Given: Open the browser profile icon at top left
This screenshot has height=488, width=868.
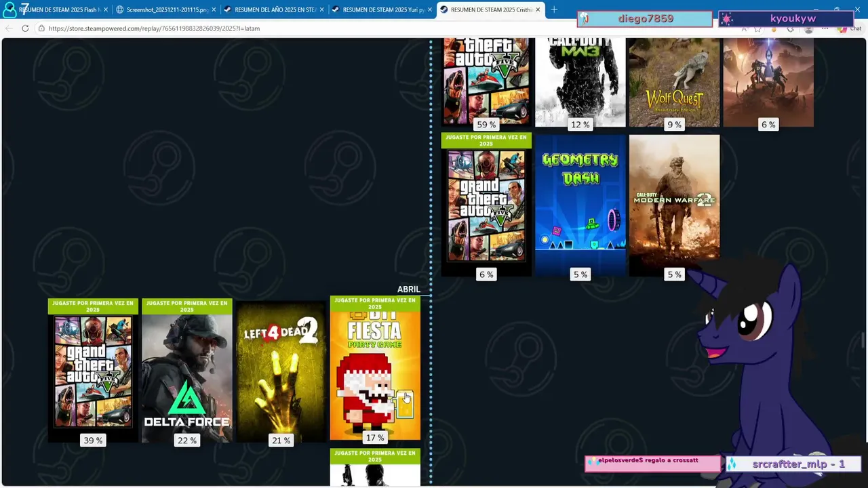Looking at the screenshot, I should 9,9.
